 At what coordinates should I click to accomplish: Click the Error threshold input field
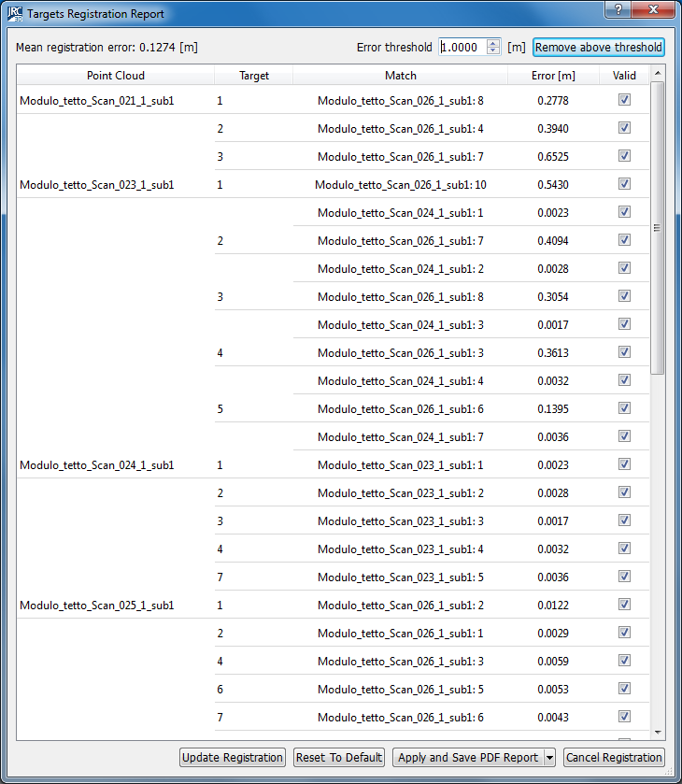coord(462,48)
